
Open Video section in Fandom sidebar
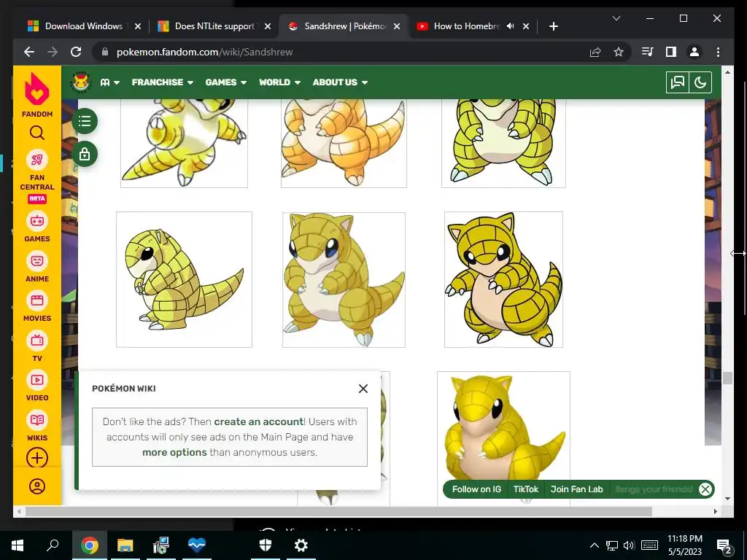click(37, 386)
